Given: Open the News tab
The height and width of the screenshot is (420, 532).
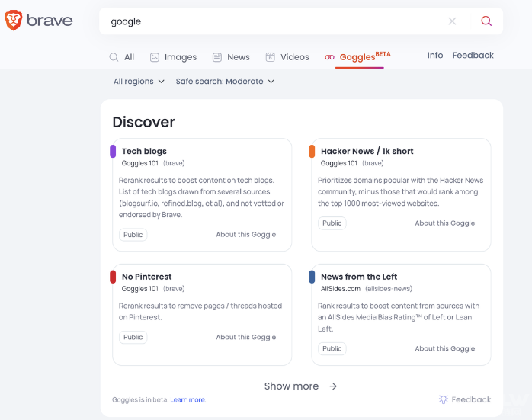Looking at the screenshot, I should click(x=231, y=57).
